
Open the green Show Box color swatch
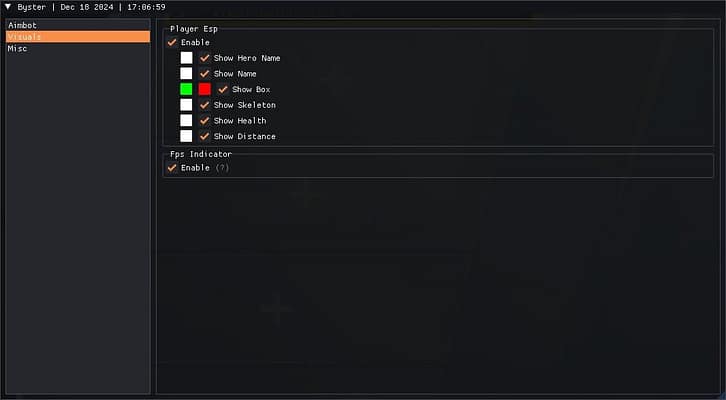[186, 89]
